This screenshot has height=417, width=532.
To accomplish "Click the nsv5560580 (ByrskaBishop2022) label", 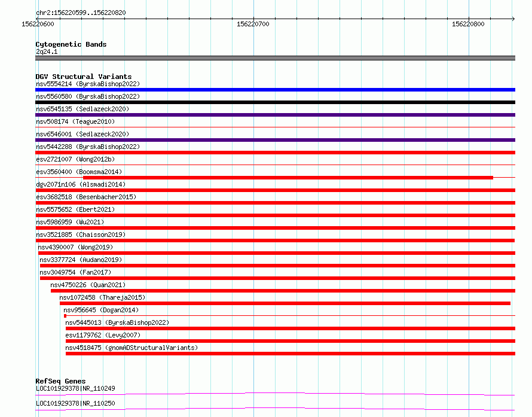I will [88, 96].
